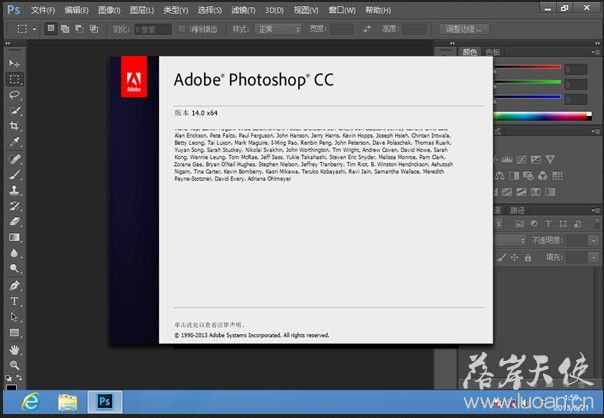The width and height of the screenshot is (604, 418).
Task: Click the legal notice link 单击此处以查看法律声明
Action: [210, 325]
